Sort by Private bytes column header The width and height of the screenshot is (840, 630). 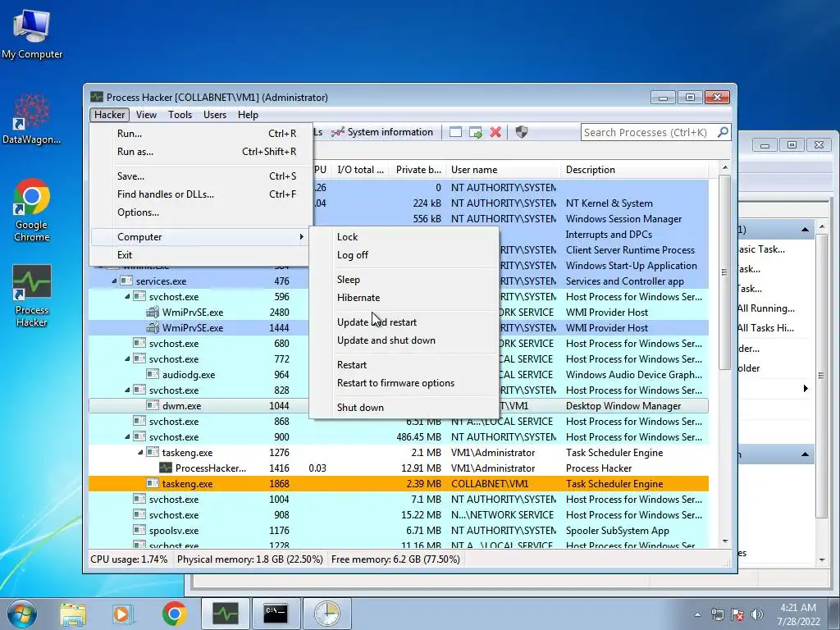[418, 170]
